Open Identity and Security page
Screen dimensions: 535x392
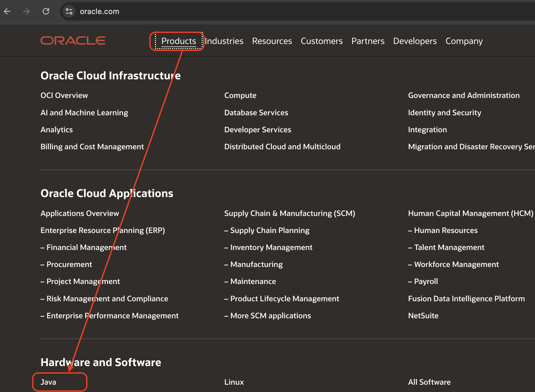[x=444, y=113]
